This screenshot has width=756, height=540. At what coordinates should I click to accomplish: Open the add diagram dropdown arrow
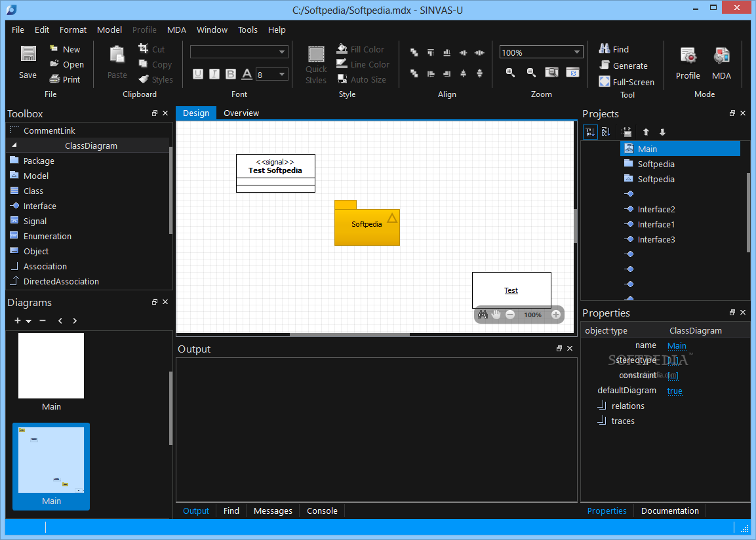click(x=28, y=321)
